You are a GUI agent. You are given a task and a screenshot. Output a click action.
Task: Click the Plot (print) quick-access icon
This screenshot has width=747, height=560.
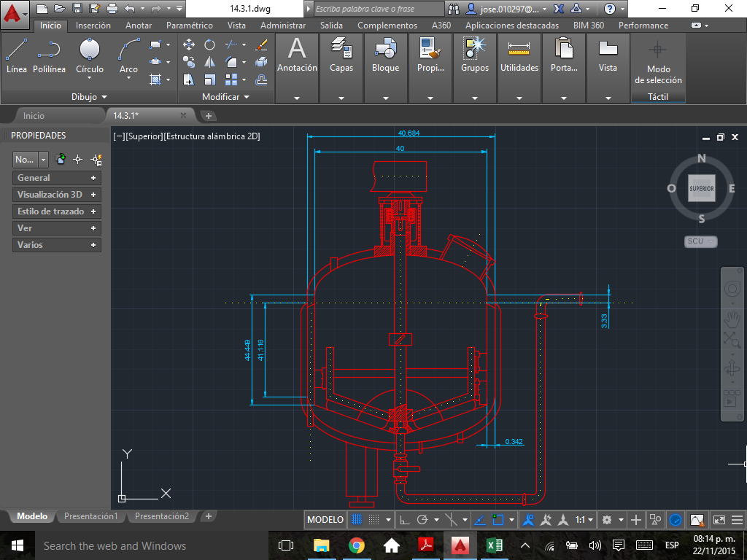112,9
